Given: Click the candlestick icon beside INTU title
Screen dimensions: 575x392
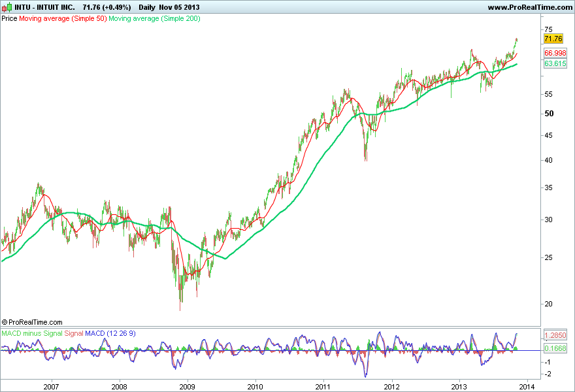Looking at the screenshot, I should 7,7.
